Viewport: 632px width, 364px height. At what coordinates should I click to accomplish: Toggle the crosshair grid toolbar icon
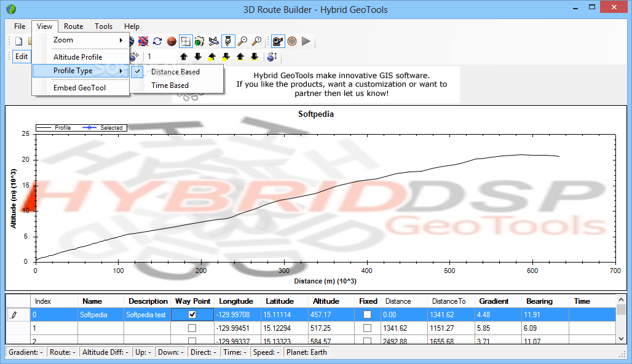coord(186,41)
